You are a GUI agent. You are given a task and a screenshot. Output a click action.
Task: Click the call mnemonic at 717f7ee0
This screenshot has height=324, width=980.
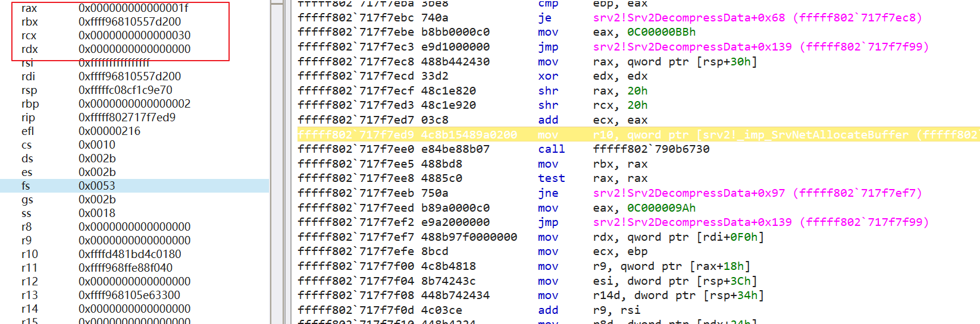pos(552,149)
